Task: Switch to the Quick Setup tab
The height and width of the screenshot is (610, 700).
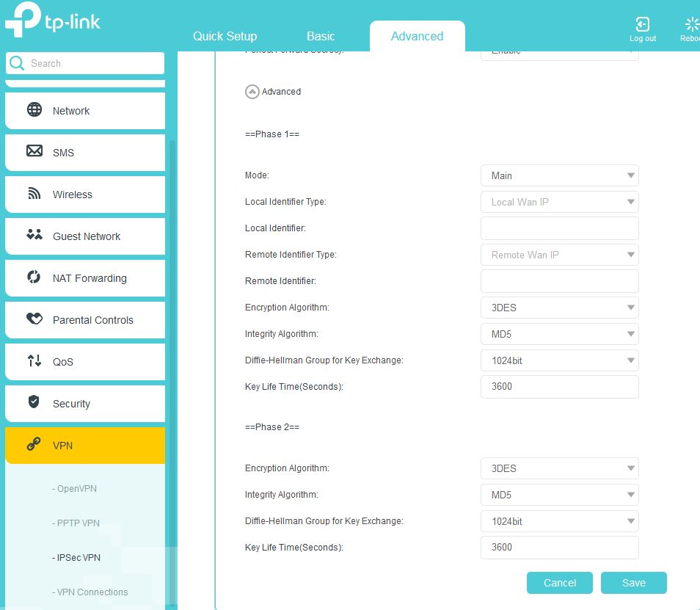Action: tap(225, 36)
